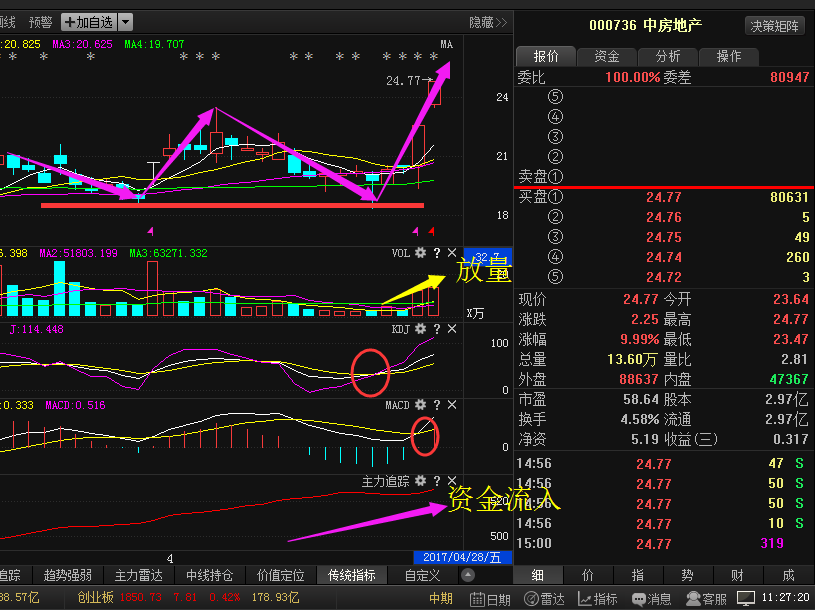Select 中期 period in status bar
Screen dimensions: 815x610
[x=441, y=599]
